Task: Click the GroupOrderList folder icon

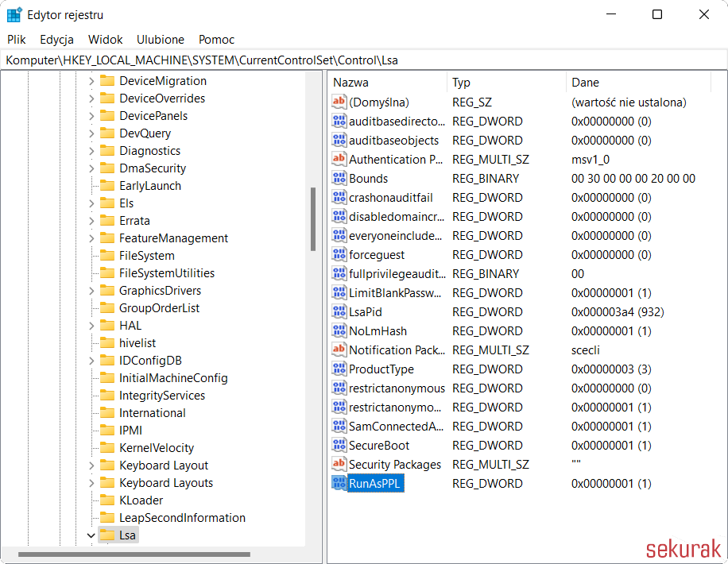Action: (x=107, y=307)
